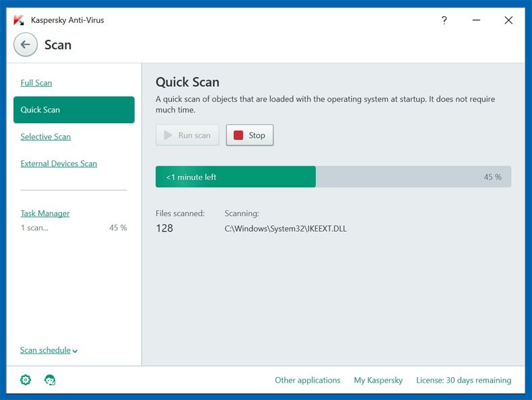Click the scanned file path IKEEXT.DLL
This screenshot has height=400, width=532.
click(286, 229)
